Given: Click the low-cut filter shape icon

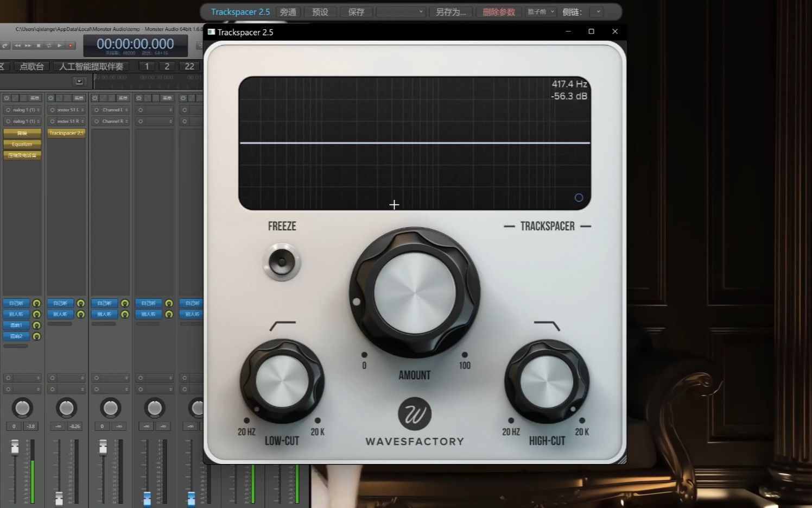Looking at the screenshot, I should (x=283, y=325).
